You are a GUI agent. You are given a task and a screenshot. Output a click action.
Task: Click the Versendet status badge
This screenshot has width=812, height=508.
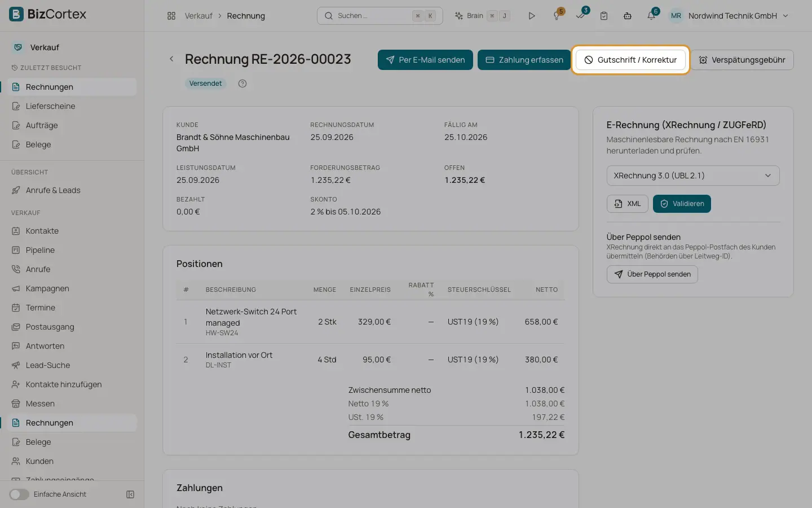(x=205, y=84)
